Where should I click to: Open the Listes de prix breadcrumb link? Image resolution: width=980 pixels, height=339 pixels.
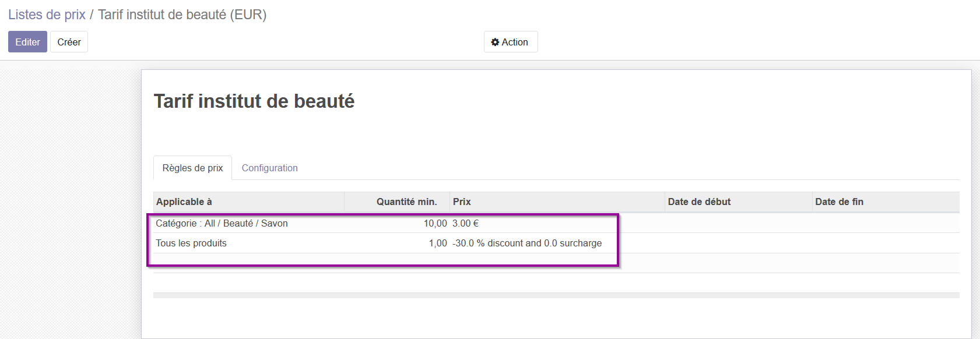pyautogui.click(x=47, y=15)
